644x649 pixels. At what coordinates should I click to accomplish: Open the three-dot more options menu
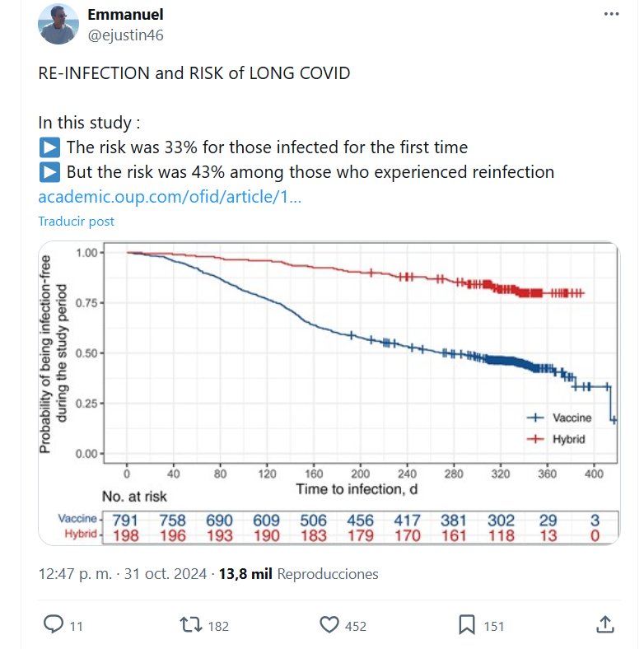(x=610, y=15)
